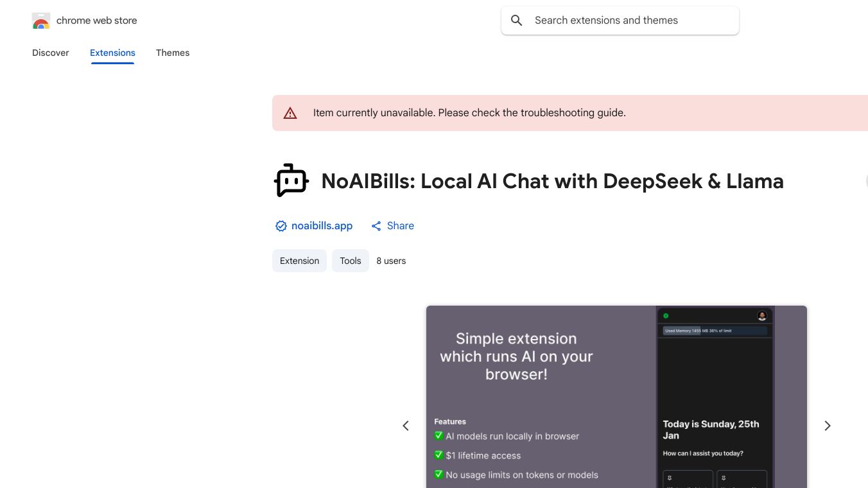Click the Extension category chip
868x488 pixels.
[299, 261]
